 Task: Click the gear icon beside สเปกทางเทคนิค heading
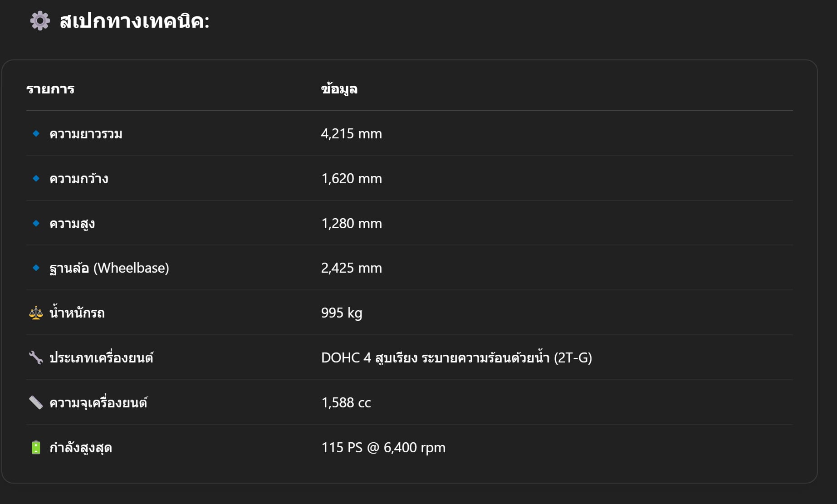tap(40, 21)
